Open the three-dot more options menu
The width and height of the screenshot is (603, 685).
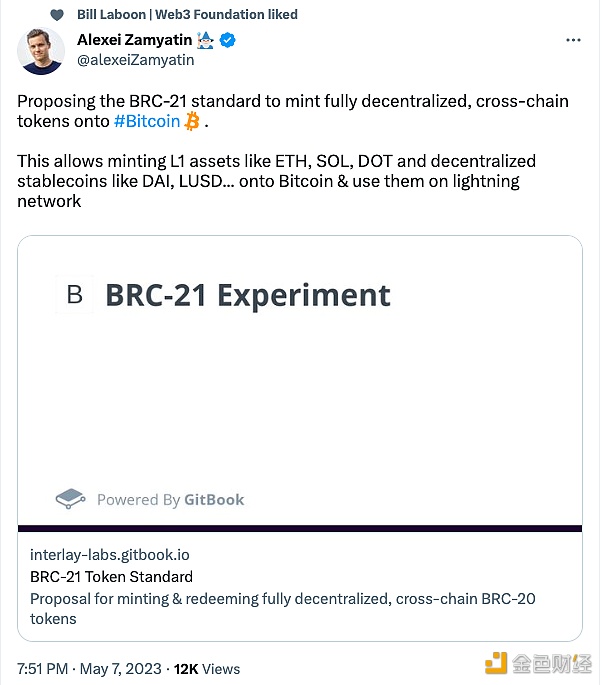[x=573, y=40]
